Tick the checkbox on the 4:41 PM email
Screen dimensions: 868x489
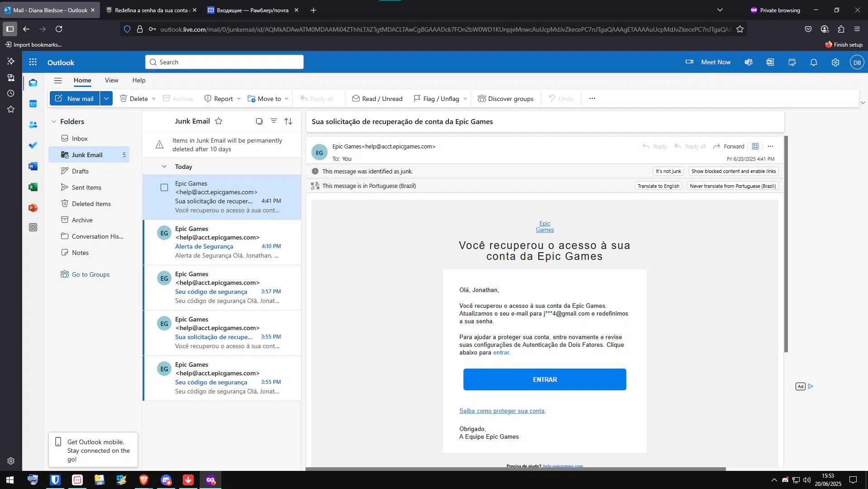[x=164, y=187]
